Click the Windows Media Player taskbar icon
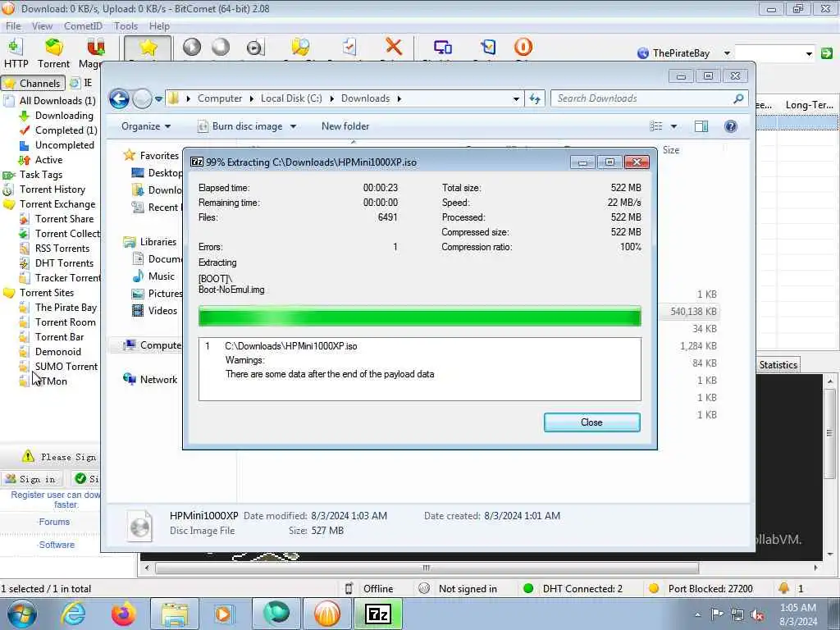Screen dimensions: 840x630 click(x=224, y=614)
